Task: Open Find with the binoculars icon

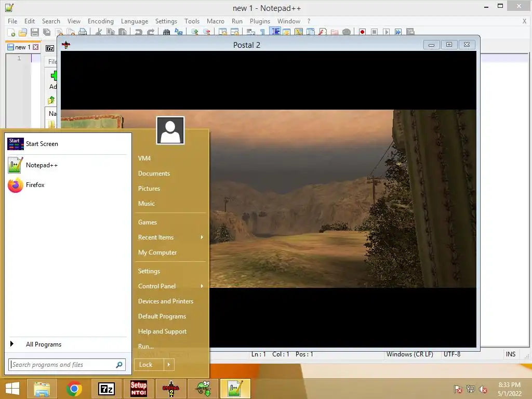Action: point(166,32)
